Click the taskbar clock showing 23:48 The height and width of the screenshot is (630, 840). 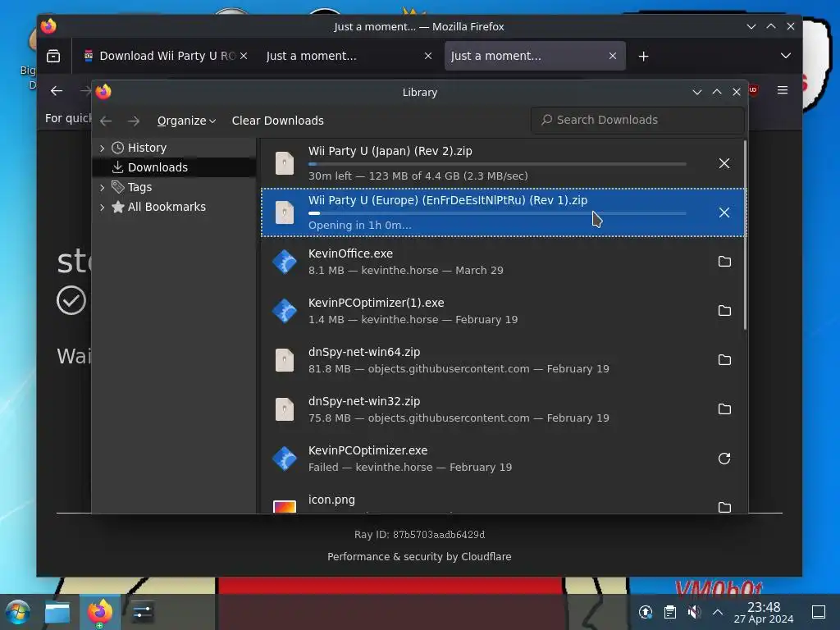[x=764, y=612]
